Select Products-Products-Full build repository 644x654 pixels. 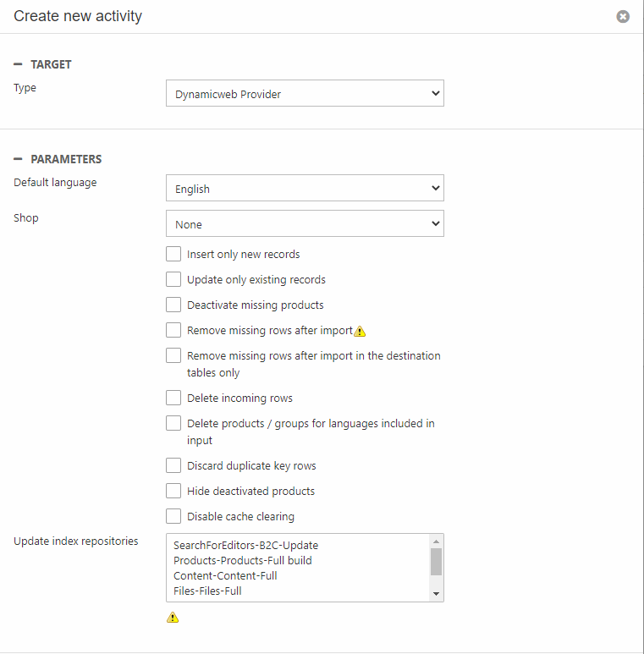click(x=242, y=560)
